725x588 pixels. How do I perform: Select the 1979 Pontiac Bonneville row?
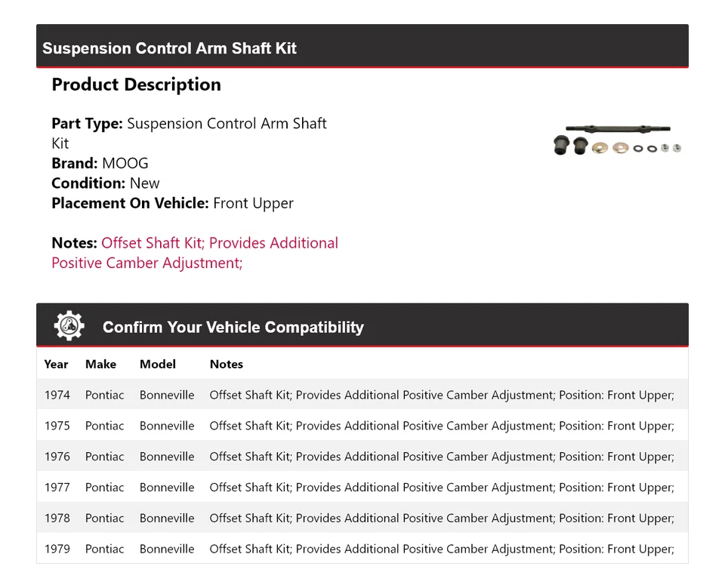click(x=362, y=549)
